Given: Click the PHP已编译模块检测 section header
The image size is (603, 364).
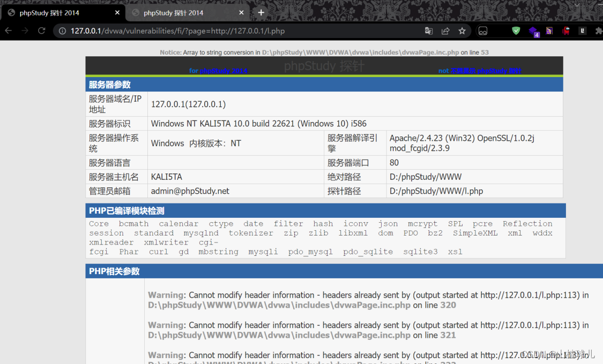Looking at the screenshot, I should [x=325, y=211].
